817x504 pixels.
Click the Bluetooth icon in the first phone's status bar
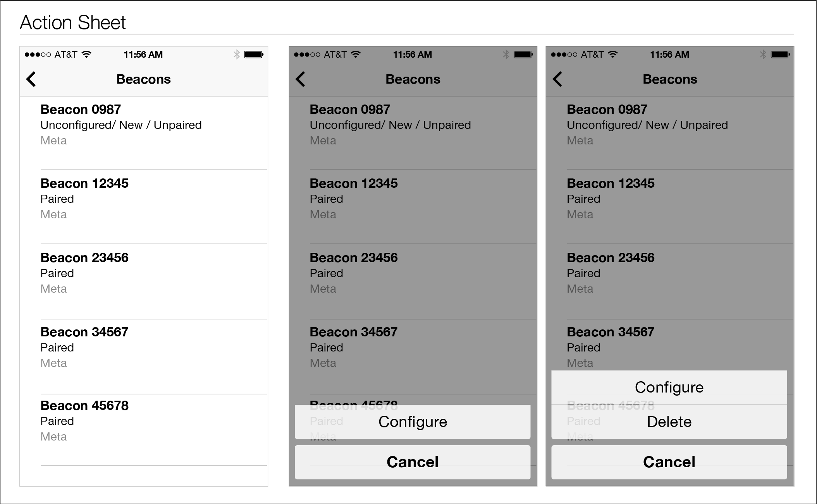point(237,55)
